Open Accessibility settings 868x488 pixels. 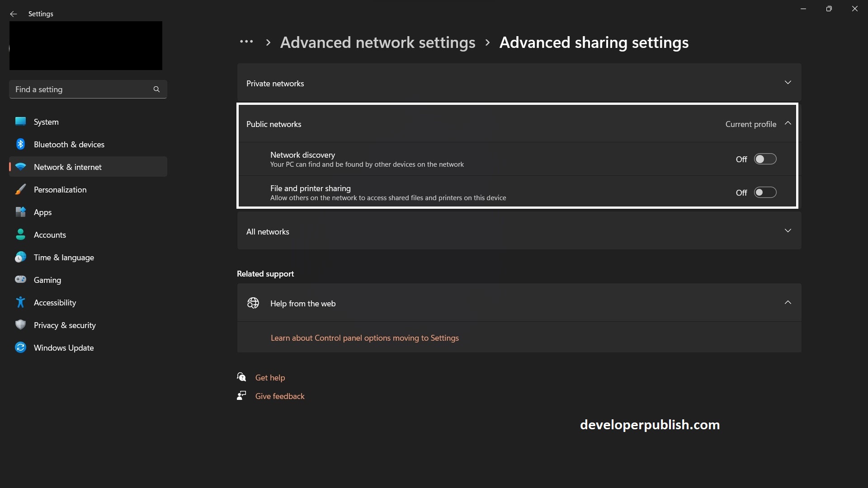tap(20, 302)
